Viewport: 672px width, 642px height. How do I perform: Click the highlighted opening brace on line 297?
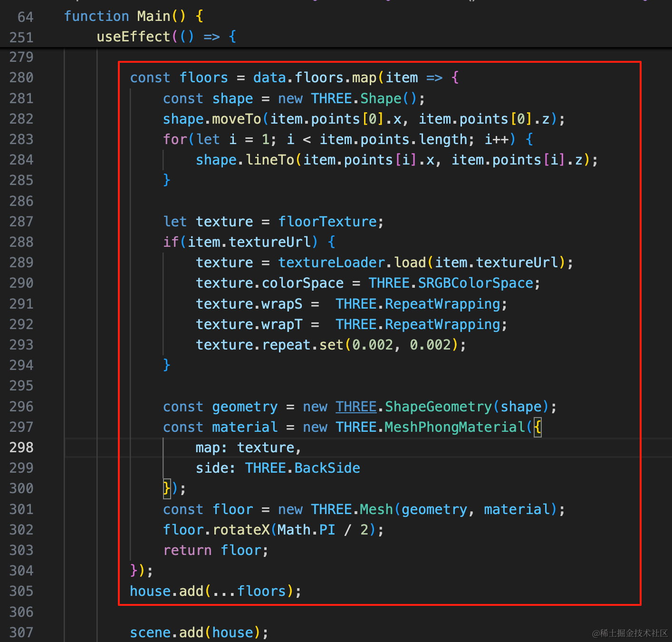538,427
